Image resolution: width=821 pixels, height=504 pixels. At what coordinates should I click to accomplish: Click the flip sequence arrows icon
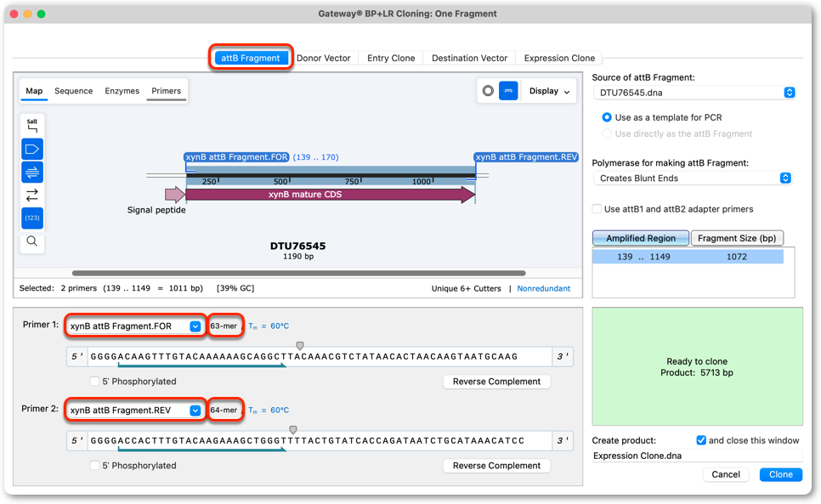[x=32, y=195]
